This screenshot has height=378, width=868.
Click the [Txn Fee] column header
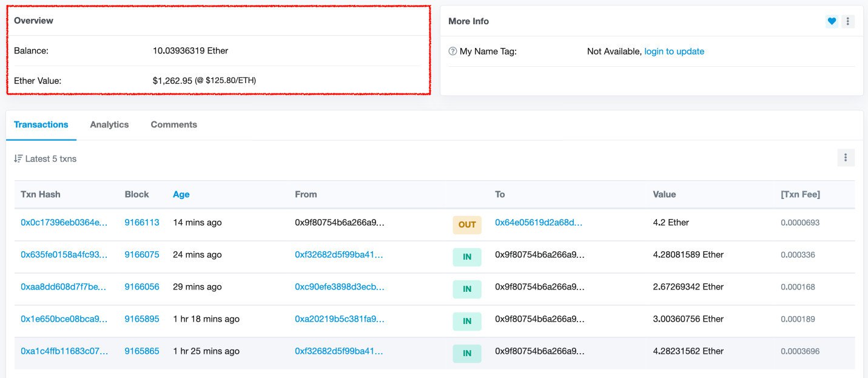point(800,194)
